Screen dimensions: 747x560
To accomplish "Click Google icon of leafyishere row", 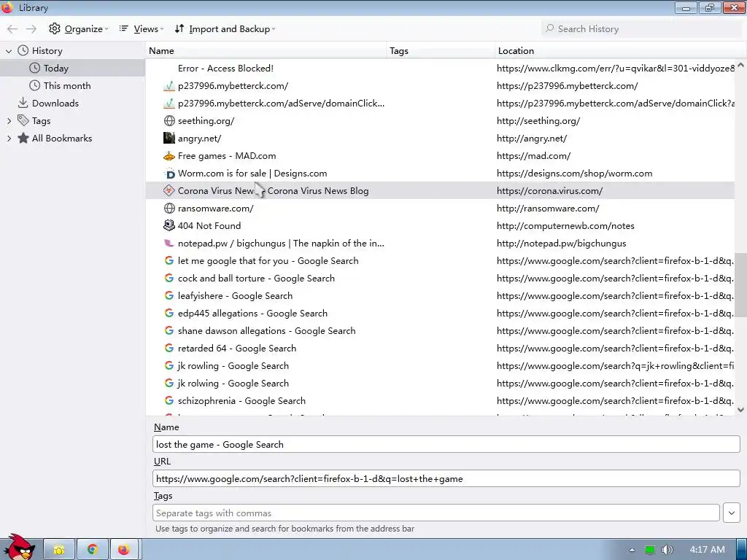I will pos(169,296).
